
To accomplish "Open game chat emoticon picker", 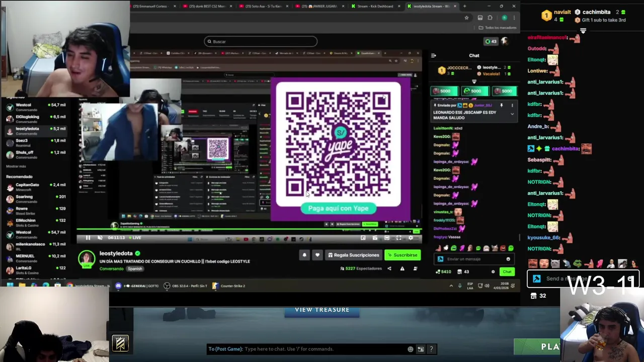I will 411,349.
